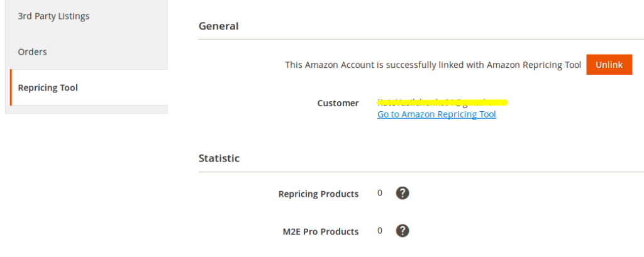Click the help icon beside M2E Pro Products
The width and height of the screenshot is (644, 257).
402,231
